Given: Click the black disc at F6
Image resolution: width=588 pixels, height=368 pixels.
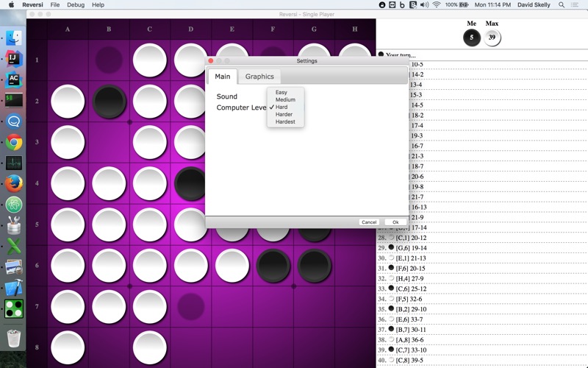Looking at the screenshot, I should click(273, 265).
